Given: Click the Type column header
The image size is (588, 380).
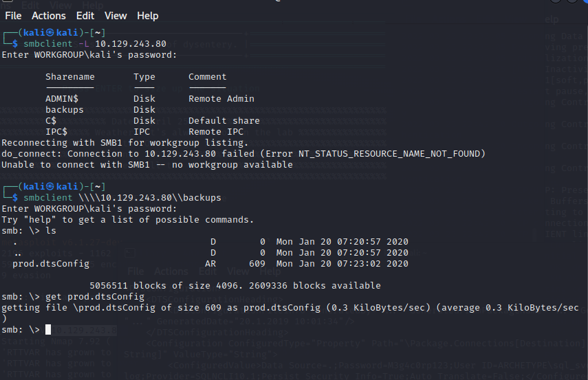Looking at the screenshot, I should [x=144, y=77].
